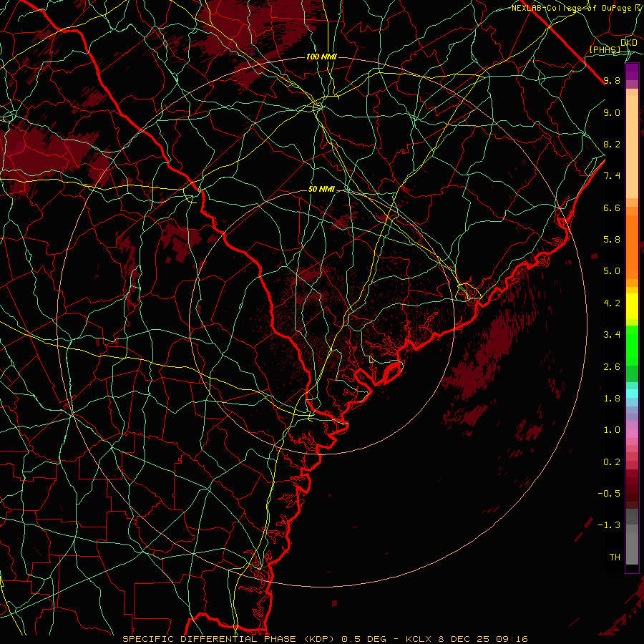Click the -1.3 scale value
The image size is (644, 644).
click(x=609, y=525)
